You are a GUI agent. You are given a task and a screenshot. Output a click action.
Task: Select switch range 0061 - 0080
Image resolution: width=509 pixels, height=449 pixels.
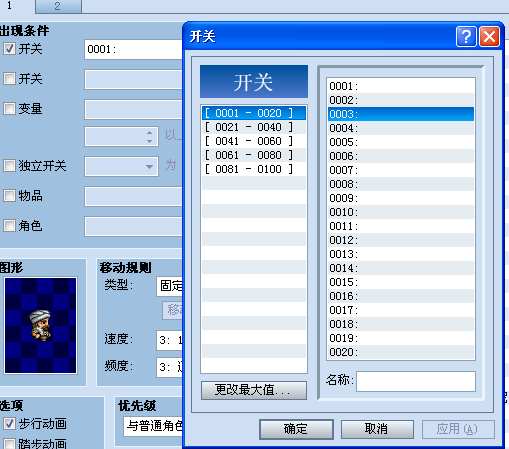point(254,155)
